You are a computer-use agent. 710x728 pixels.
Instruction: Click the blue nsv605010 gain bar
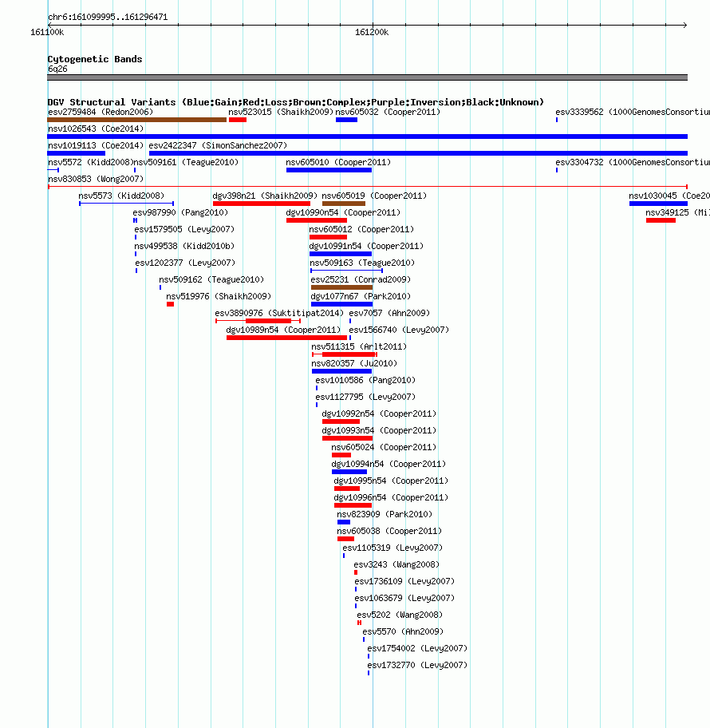[x=329, y=170]
